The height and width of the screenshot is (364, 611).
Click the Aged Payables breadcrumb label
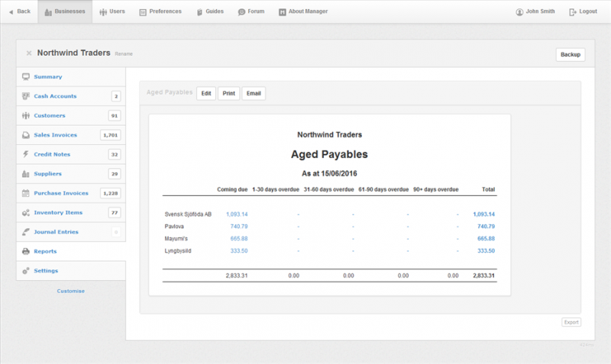170,92
